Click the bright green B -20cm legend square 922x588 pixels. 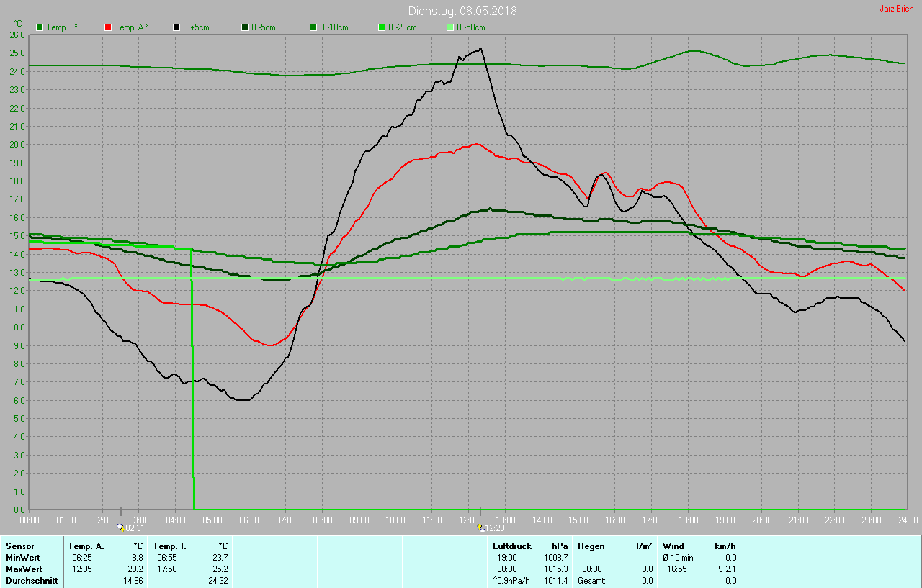[x=382, y=27]
